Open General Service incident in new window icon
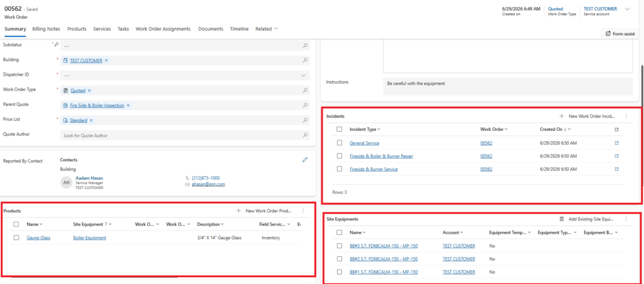Viewport: 644px width, 284px height. (616, 143)
